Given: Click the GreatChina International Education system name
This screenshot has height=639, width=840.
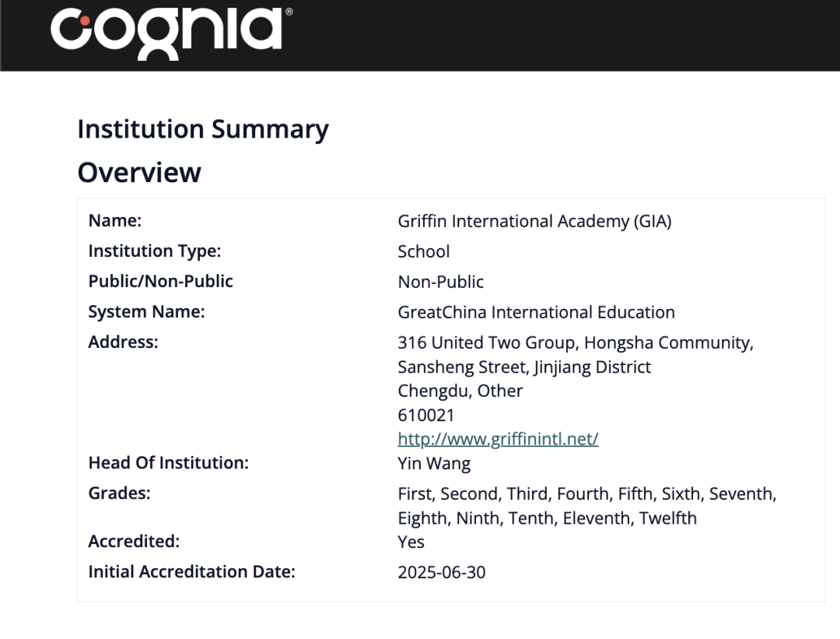Looking at the screenshot, I should pos(536,312).
